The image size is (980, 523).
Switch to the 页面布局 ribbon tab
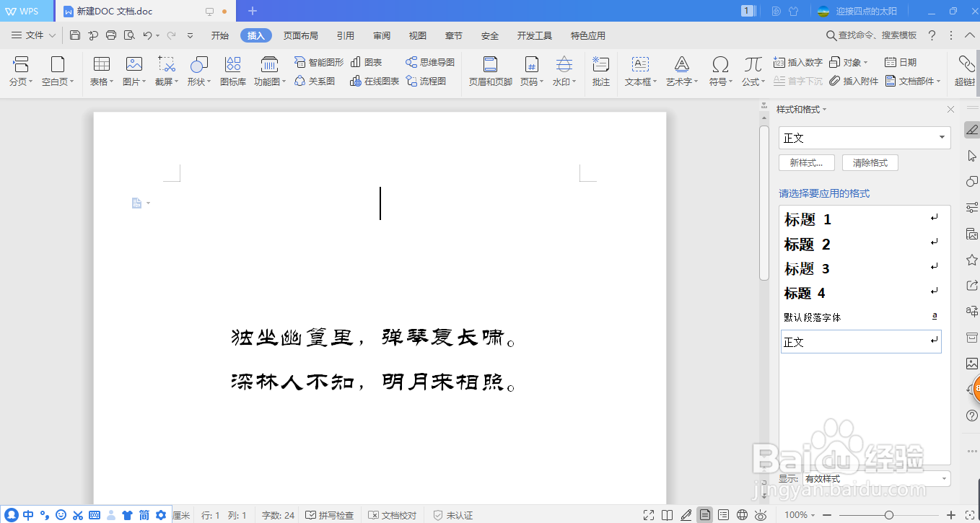(x=301, y=35)
